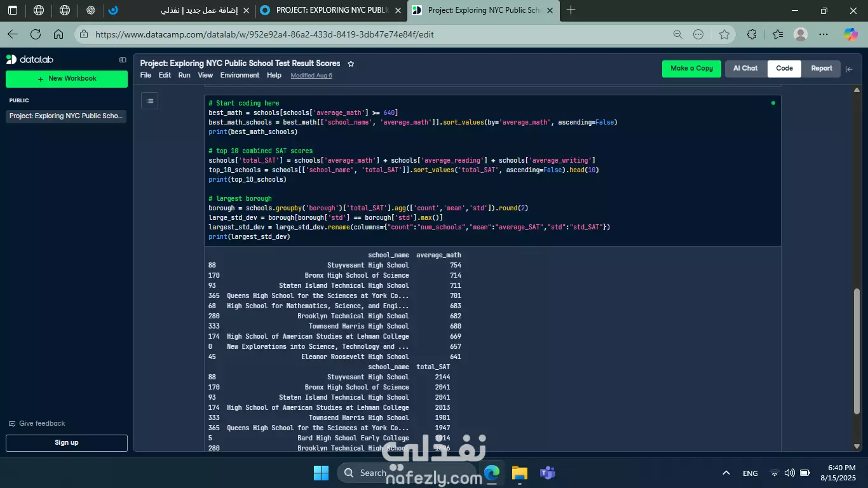Open the ChatGPT pinned tab
This screenshot has height=488, width=868.
tap(91, 10)
